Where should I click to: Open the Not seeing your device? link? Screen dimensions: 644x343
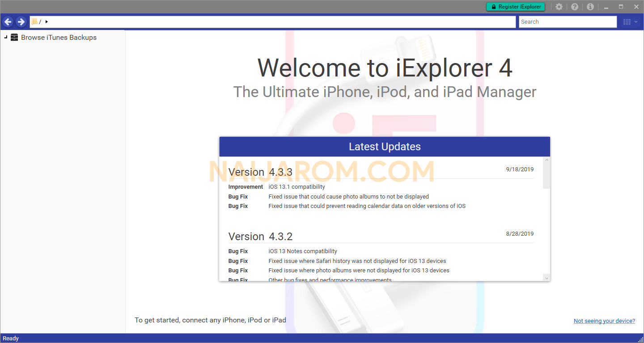click(604, 321)
